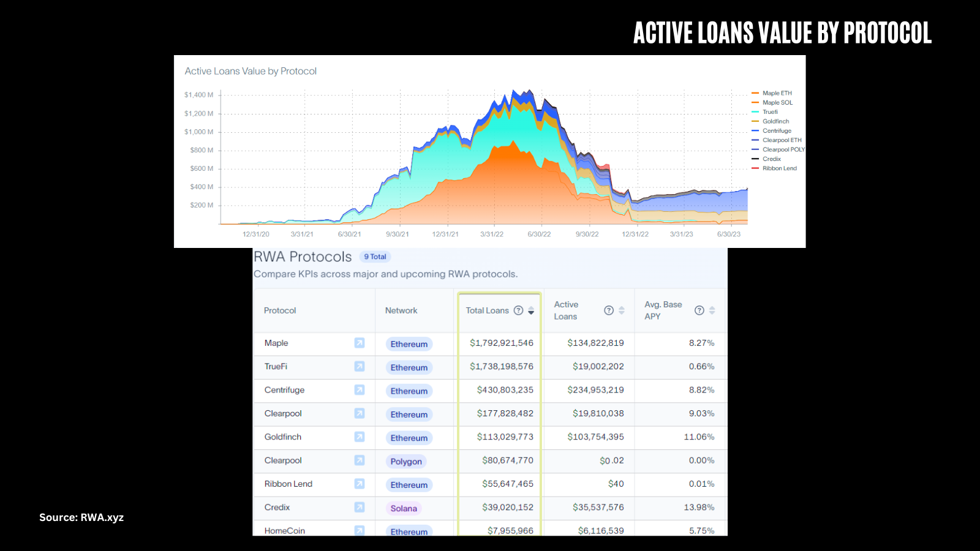Click the Total Loans column header text
Screen dimensions: 980x551
(487, 310)
